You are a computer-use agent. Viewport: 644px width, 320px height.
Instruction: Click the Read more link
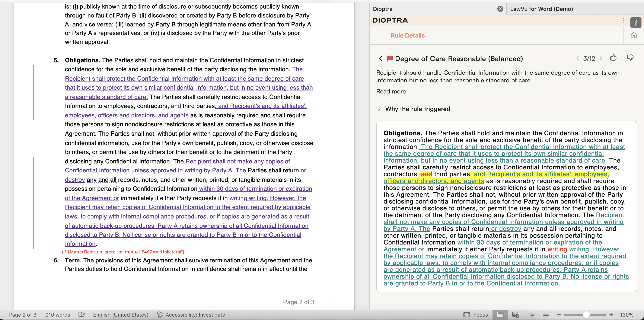pyautogui.click(x=391, y=92)
